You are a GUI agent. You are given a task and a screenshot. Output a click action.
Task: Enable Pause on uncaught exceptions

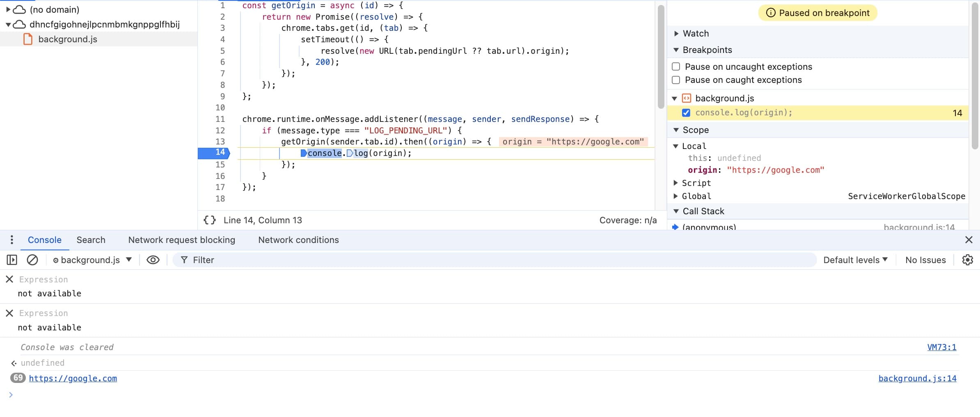(x=676, y=66)
